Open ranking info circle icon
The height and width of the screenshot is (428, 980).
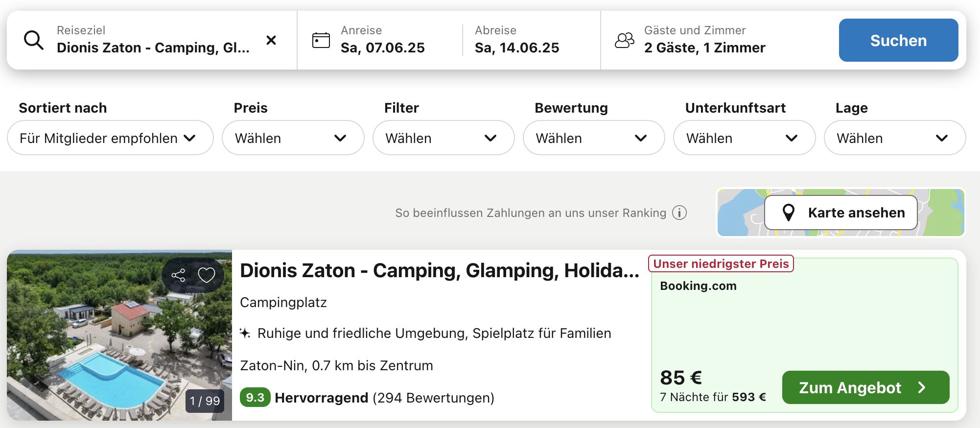tap(679, 213)
